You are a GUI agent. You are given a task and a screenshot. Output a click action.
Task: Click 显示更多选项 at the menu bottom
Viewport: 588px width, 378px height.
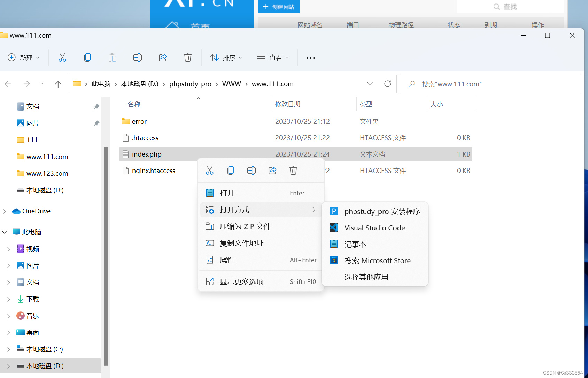click(x=242, y=281)
